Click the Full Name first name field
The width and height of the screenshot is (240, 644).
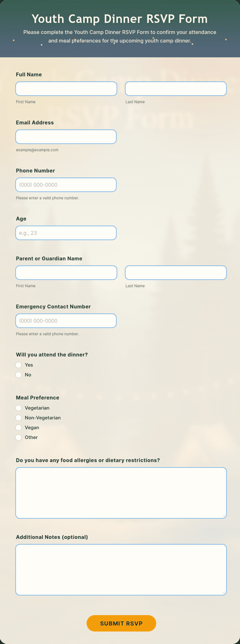tap(66, 89)
